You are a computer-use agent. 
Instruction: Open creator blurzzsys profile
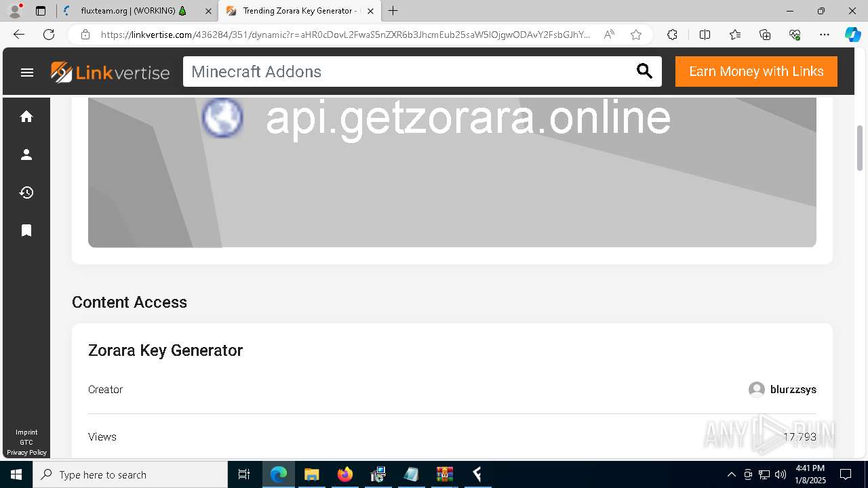coord(783,390)
